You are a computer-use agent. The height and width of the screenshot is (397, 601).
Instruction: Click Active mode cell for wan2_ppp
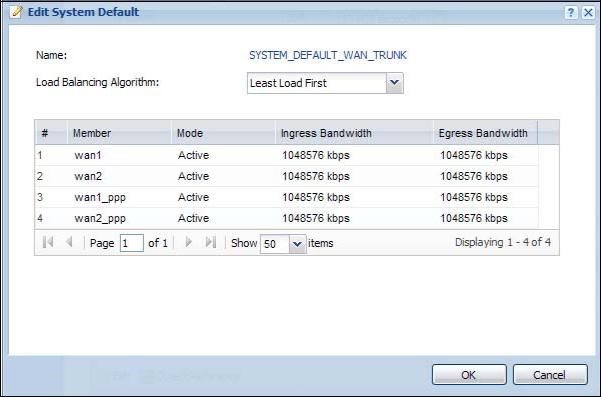tap(223, 218)
